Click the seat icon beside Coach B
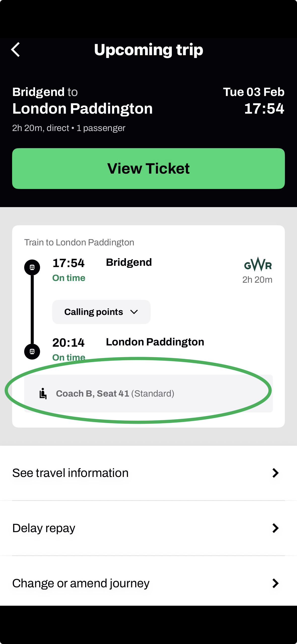 [x=43, y=394]
